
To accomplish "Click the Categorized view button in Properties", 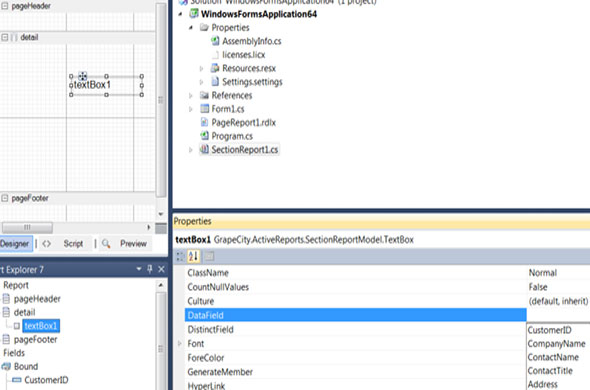I will click(x=180, y=257).
